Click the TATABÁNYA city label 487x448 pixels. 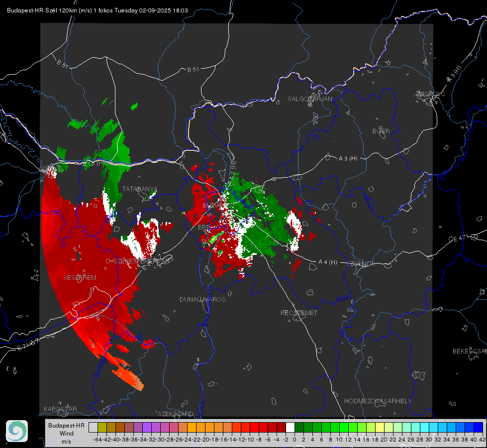click(140, 189)
